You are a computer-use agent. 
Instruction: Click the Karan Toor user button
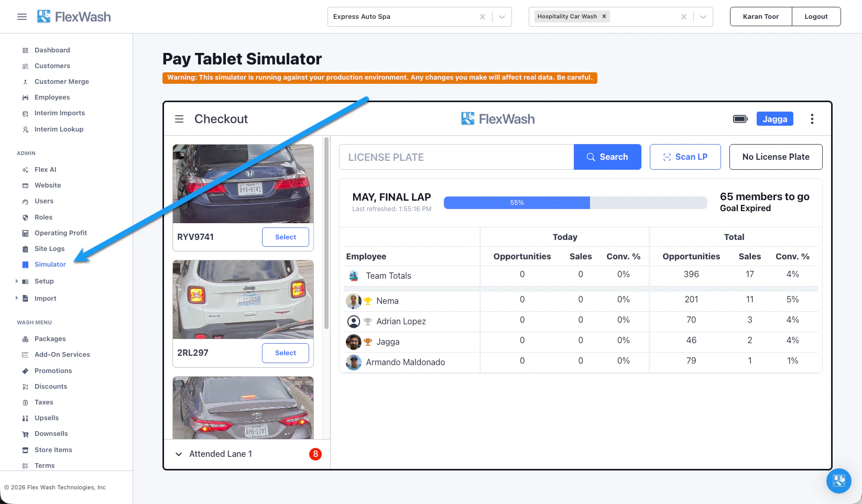pyautogui.click(x=761, y=17)
